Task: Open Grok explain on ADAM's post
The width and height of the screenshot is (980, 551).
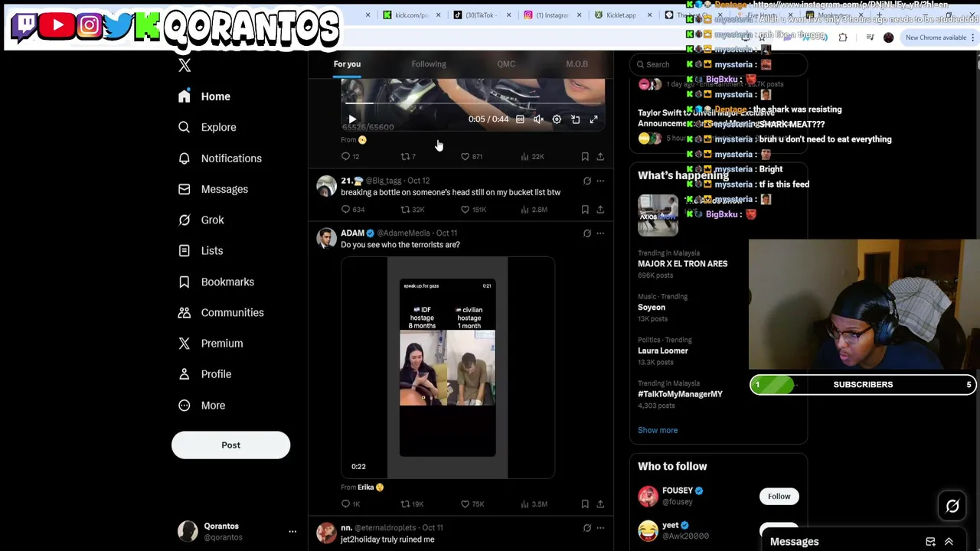Action: coord(587,233)
